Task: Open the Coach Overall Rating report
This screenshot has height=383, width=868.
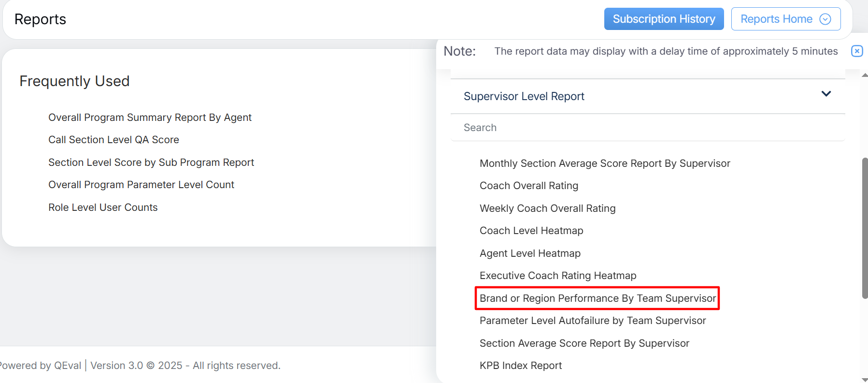Action: (x=528, y=186)
